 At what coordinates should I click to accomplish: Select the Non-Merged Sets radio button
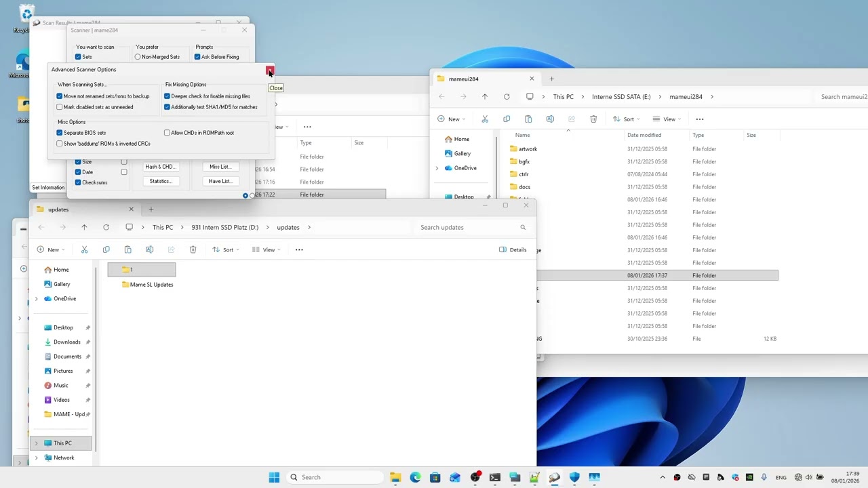138,57
